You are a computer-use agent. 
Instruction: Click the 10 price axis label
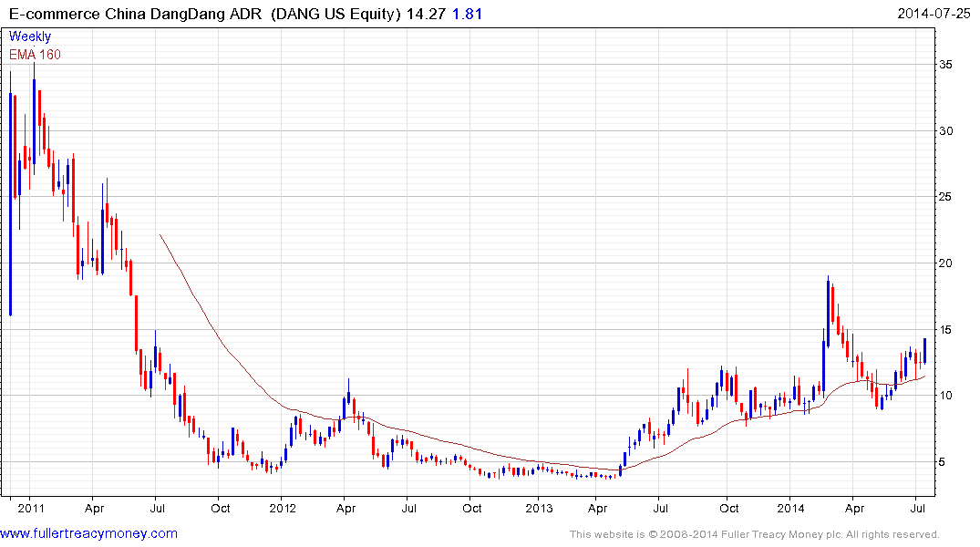coord(945,395)
